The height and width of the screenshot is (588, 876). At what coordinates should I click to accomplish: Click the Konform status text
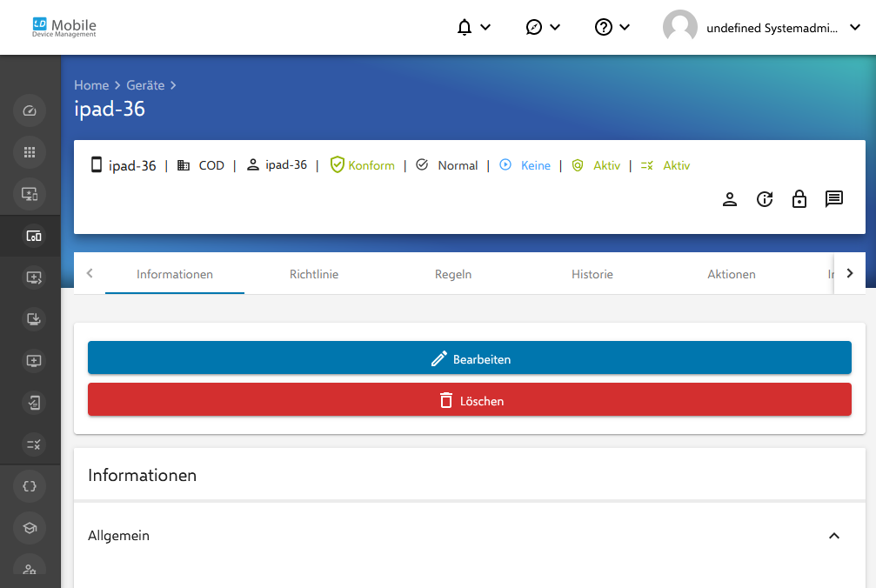tap(371, 165)
